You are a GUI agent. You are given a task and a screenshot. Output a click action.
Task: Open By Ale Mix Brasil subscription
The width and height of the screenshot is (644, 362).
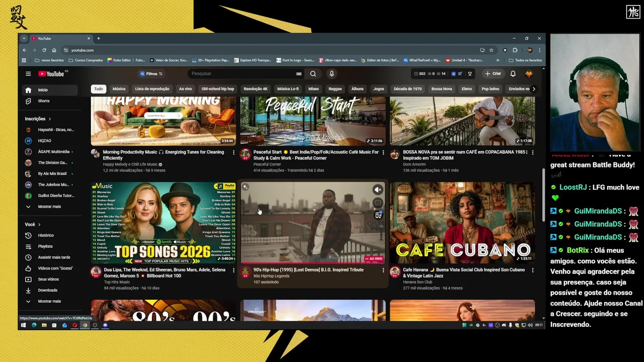tap(49, 173)
